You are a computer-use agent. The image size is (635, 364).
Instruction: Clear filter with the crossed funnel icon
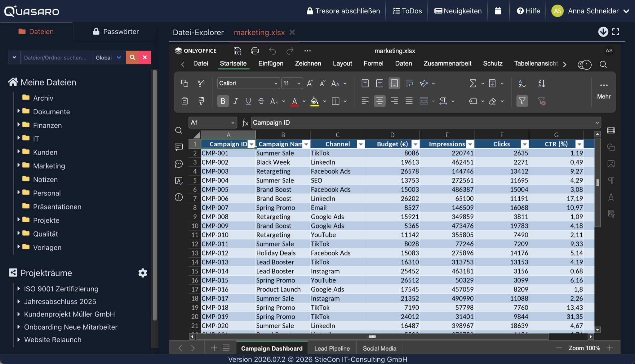click(541, 101)
